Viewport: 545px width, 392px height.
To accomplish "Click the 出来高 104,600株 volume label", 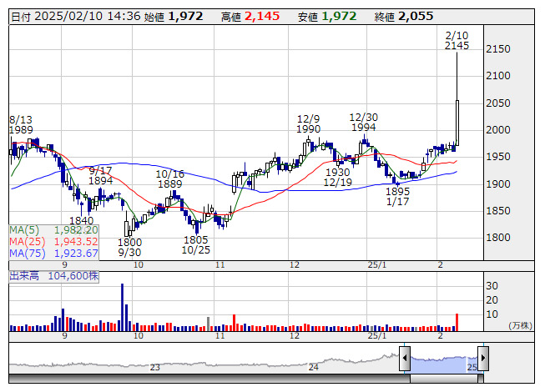I will [x=54, y=276].
